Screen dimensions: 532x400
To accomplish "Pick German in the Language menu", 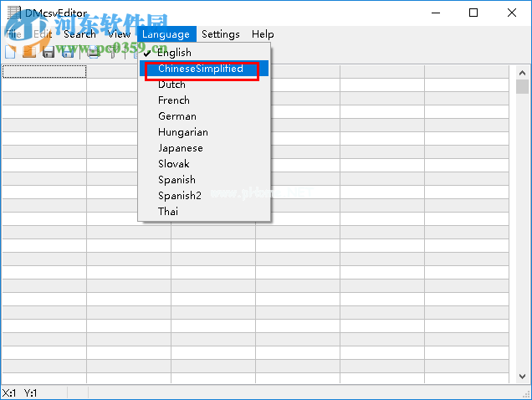I will [176, 116].
